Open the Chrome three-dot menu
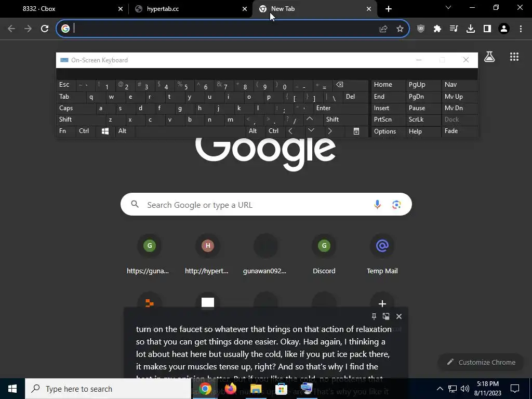532x399 pixels. tap(521, 29)
